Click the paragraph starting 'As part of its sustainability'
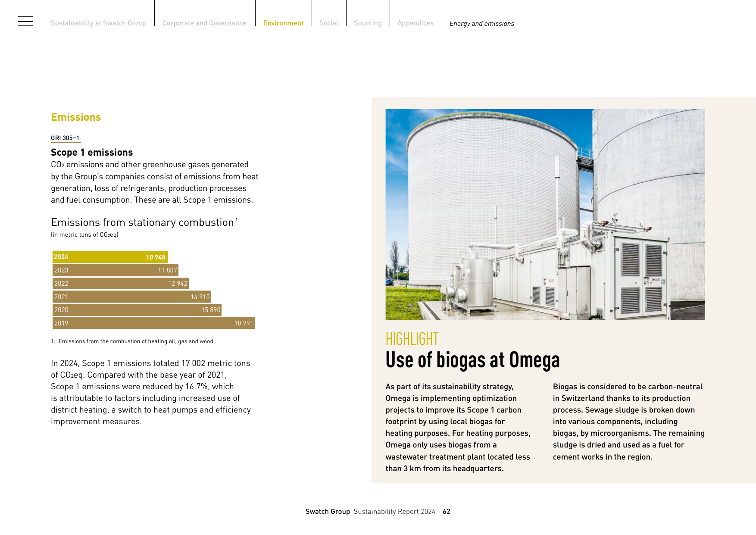Screen dimensions: 756x535 tap(458, 428)
